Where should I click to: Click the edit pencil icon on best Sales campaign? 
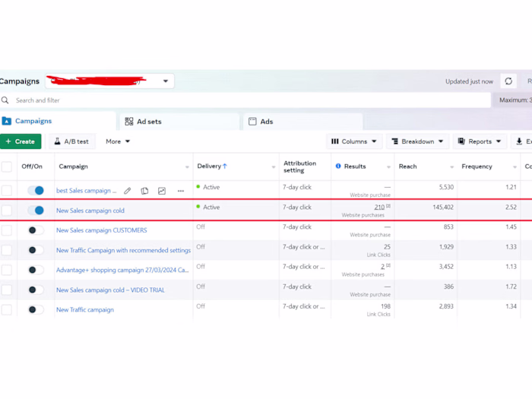(x=127, y=191)
